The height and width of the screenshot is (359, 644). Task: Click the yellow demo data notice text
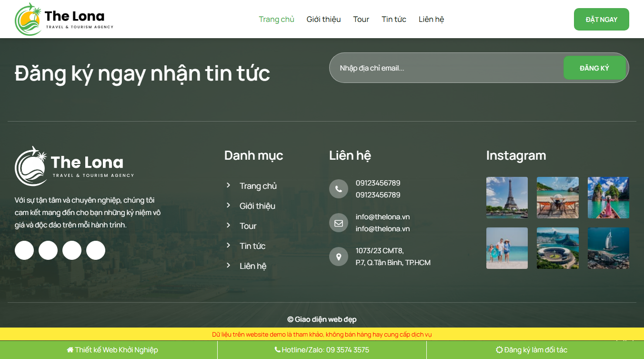[x=322, y=334]
